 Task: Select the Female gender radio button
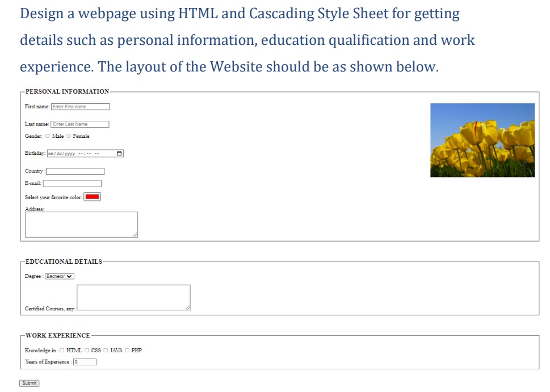click(x=68, y=136)
